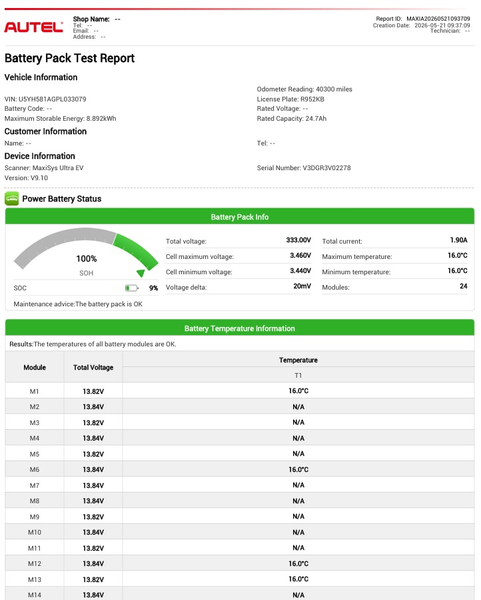Click the Report ID value

(438, 18)
